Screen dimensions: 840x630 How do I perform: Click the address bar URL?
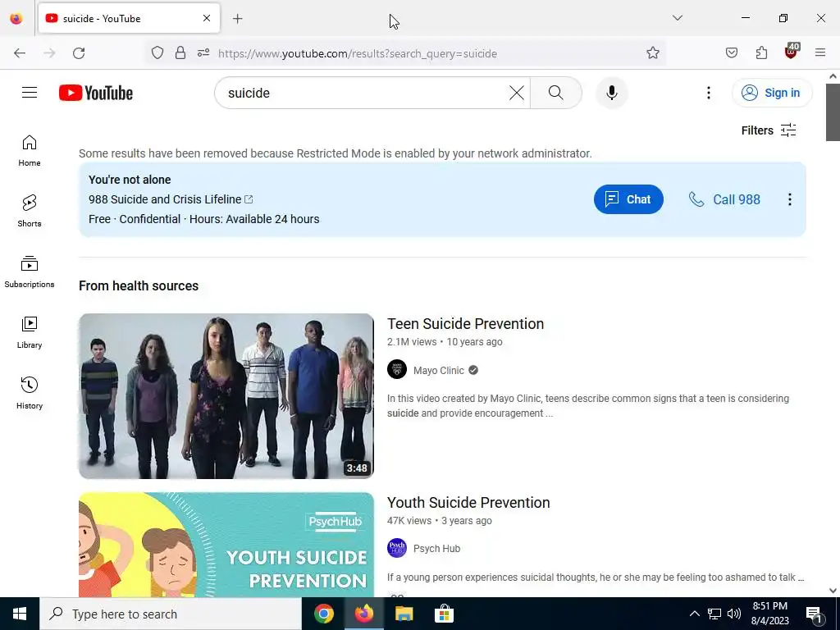(358, 53)
